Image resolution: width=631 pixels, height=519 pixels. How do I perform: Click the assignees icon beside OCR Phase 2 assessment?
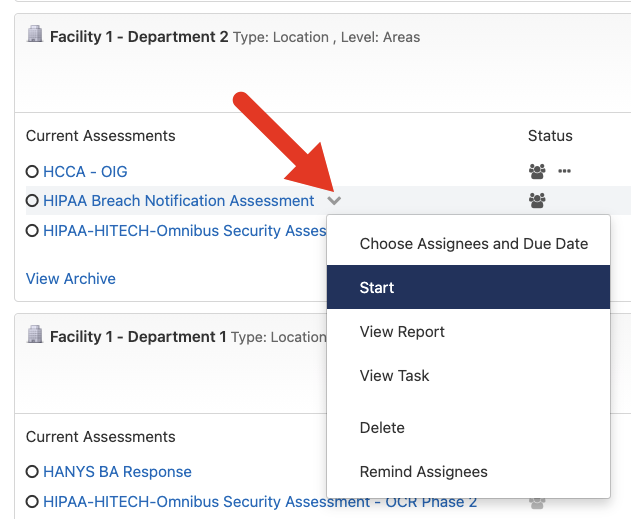tap(537, 503)
